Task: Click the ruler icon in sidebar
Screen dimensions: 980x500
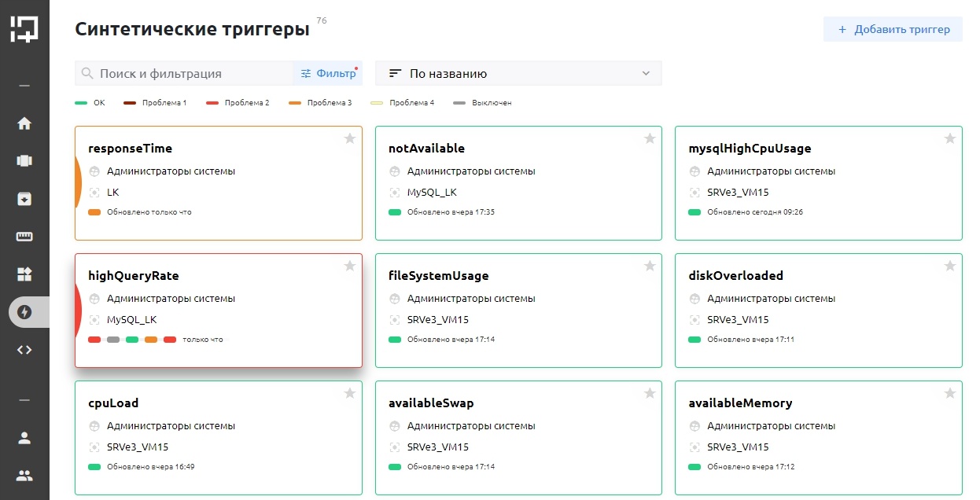Action: pos(24,237)
